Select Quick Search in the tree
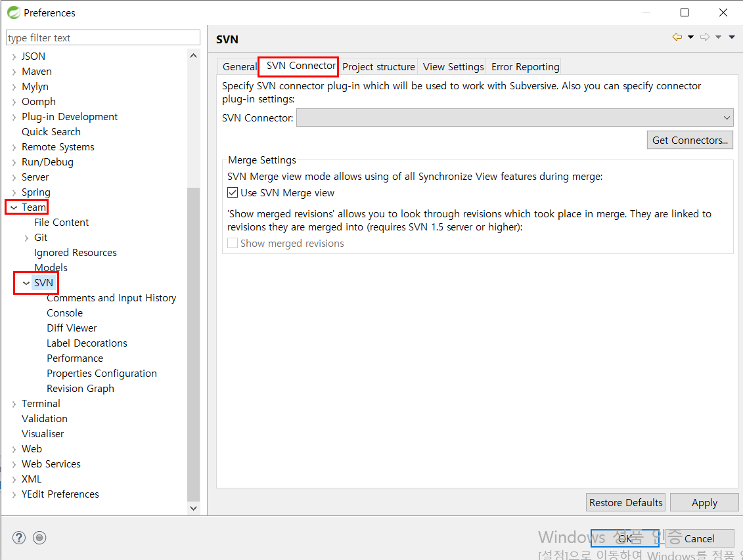Screen dimensions: 743x560 (51, 131)
